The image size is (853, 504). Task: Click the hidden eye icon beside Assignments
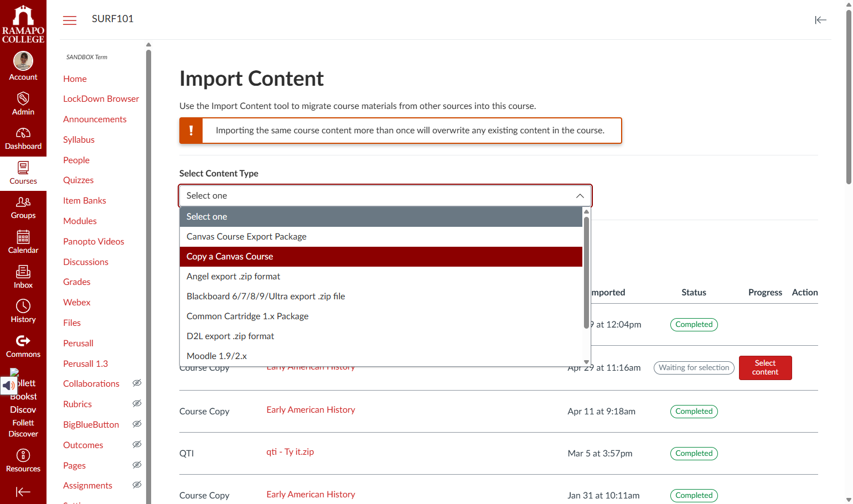[x=137, y=485]
